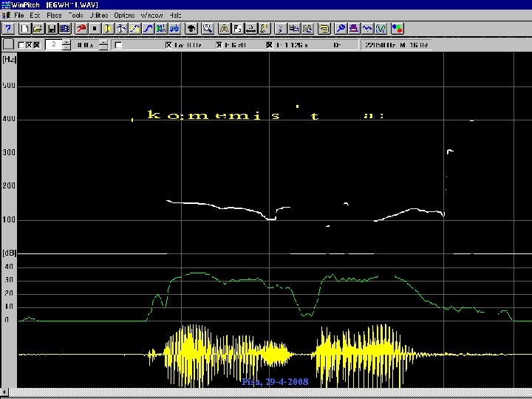Click the yellow letter A text icon
The image size is (532, 399).
tap(225, 29)
